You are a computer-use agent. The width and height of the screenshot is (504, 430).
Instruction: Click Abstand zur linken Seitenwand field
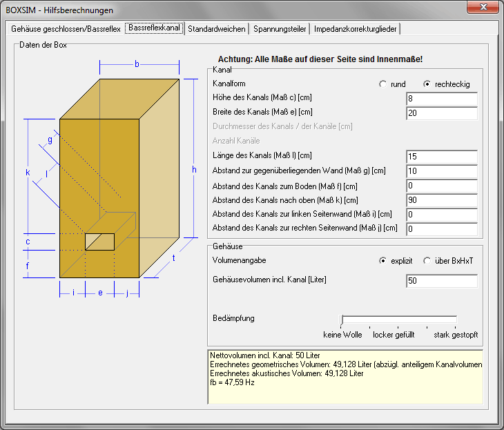[x=442, y=215]
